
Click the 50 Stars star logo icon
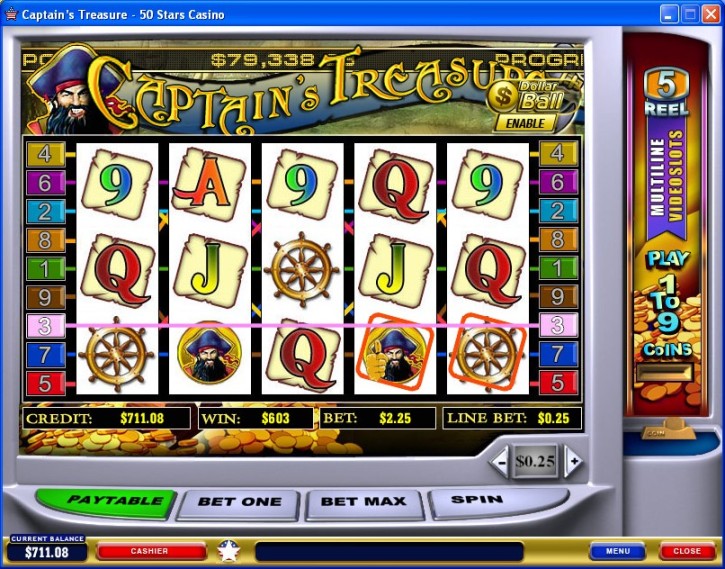point(229,551)
